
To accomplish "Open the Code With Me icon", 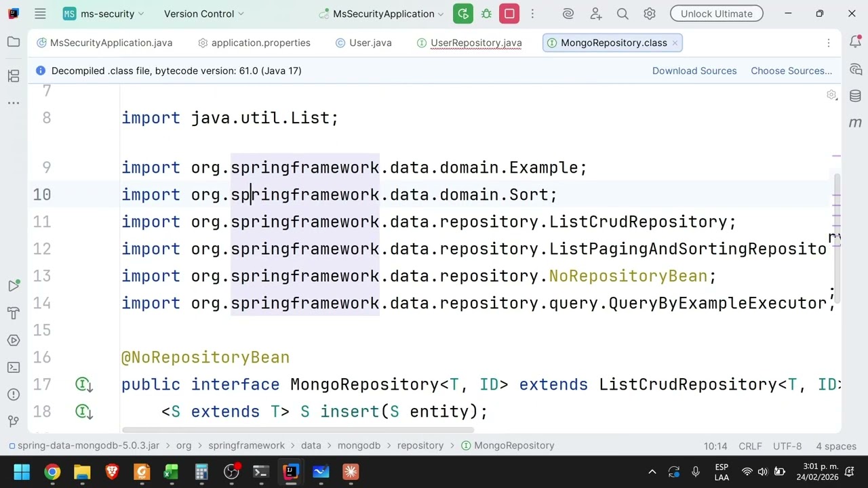I will point(595,14).
